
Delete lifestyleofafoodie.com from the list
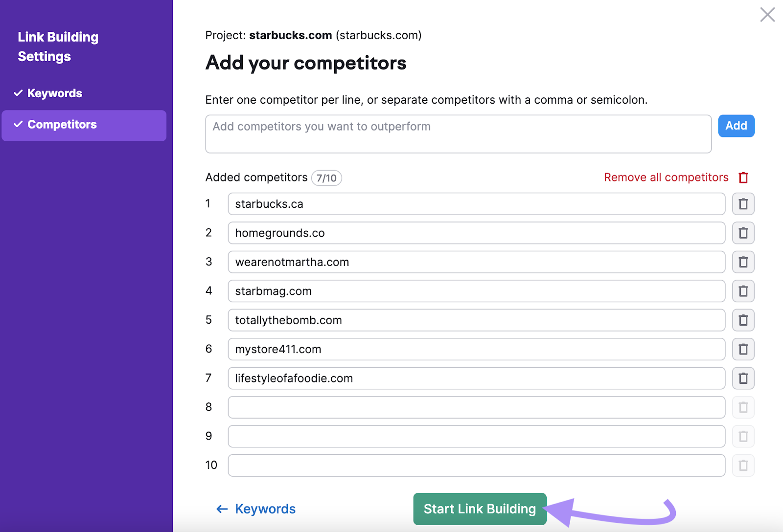coord(743,378)
